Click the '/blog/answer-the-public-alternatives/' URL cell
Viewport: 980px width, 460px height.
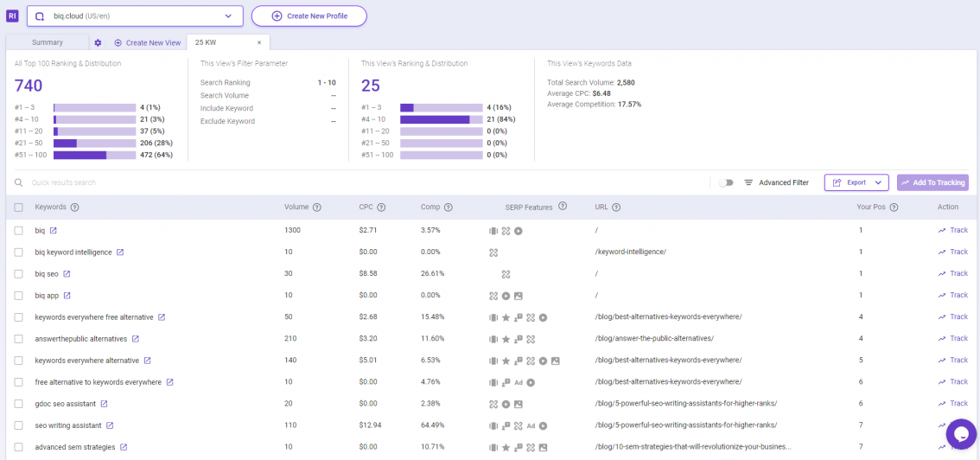pyautogui.click(x=654, y=339)
